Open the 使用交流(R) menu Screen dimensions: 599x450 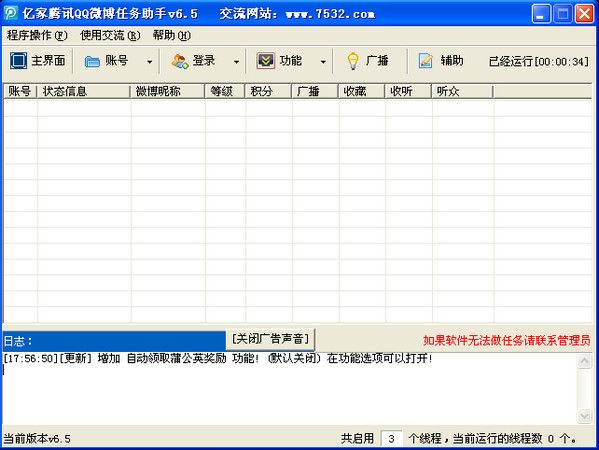(110, 36)
